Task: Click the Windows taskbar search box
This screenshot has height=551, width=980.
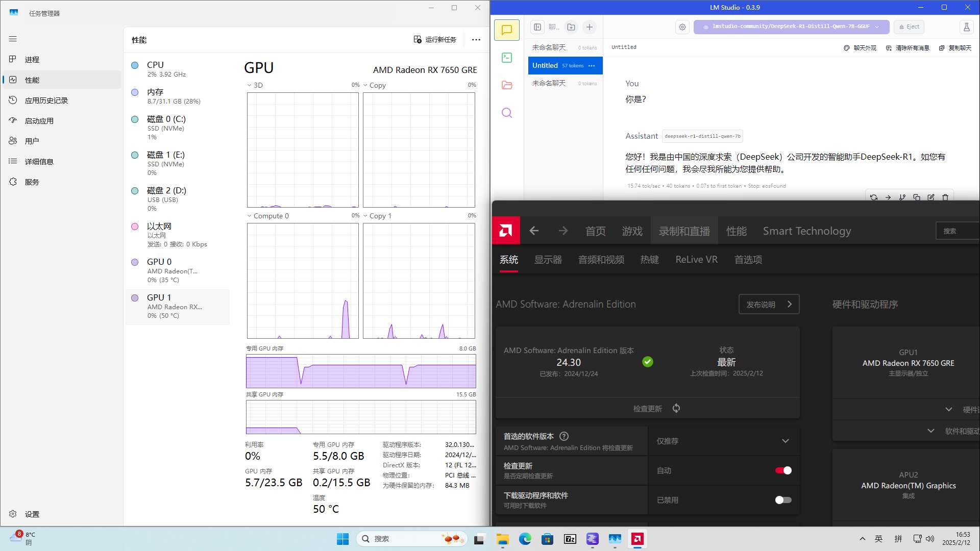Action: tap(411, 539)
